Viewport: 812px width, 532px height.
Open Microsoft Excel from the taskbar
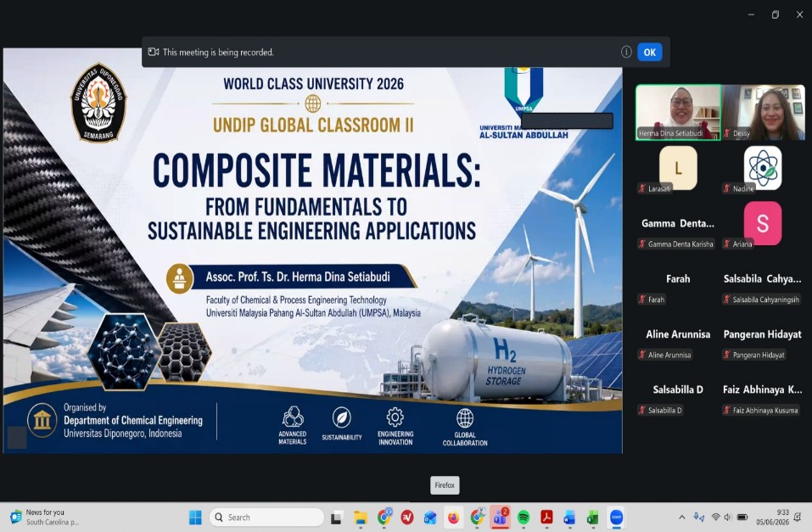click(x=593, y=518)
